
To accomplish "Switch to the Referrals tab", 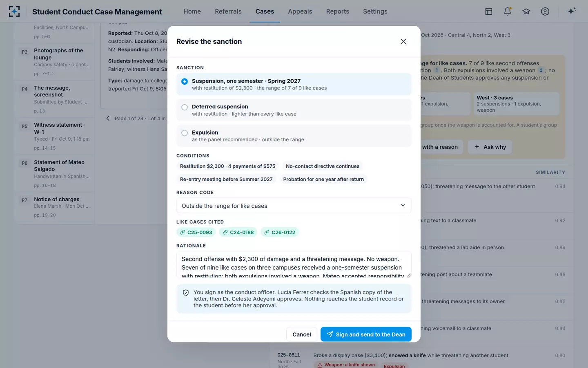I will (x=228, y=11).
